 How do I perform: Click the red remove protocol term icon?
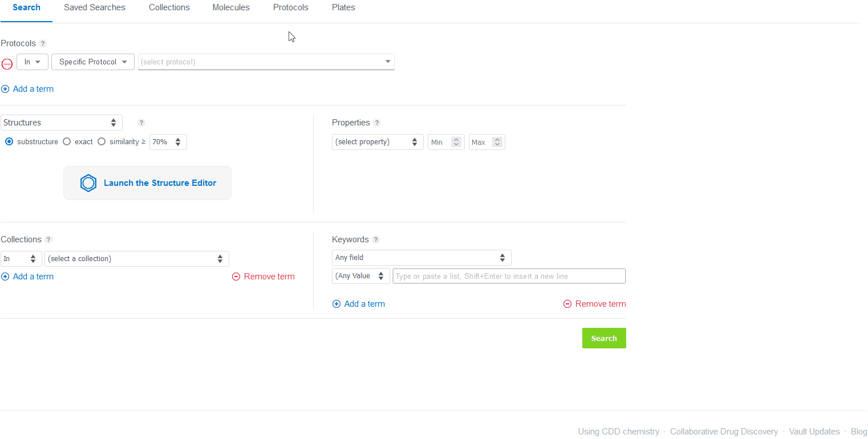pos(7,64)
